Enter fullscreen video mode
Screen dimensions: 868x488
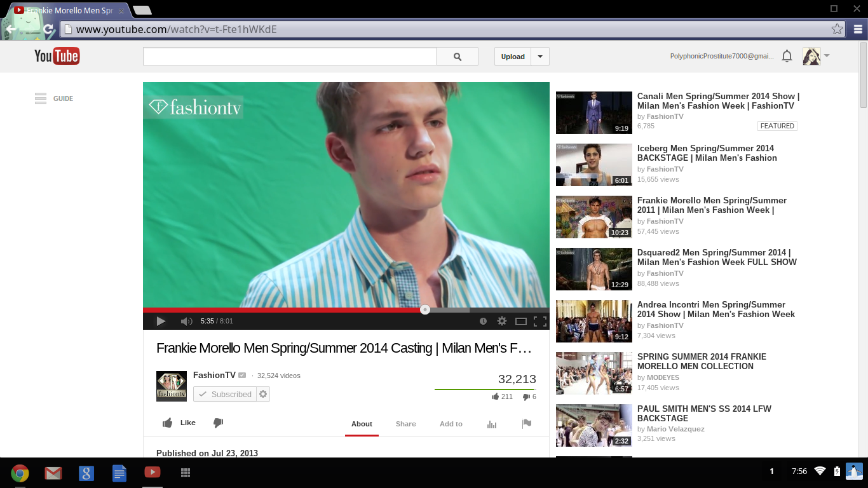pyautogui.click(x=540, y=321)
